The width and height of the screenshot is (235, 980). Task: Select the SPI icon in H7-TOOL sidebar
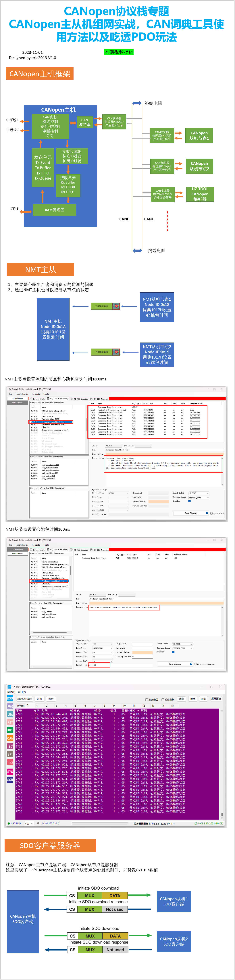(10, 754)
